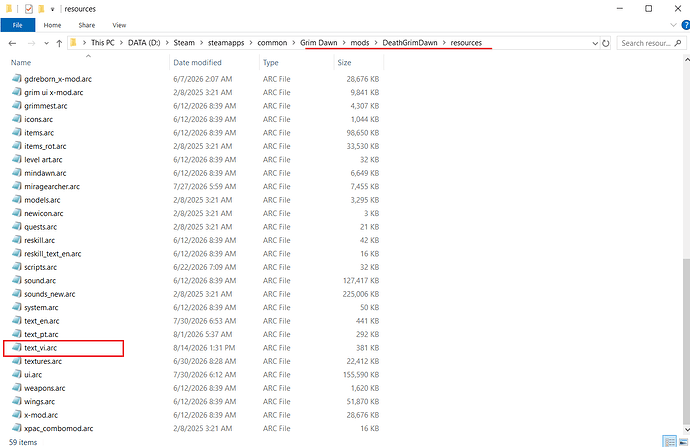Viewport: 690px width, 447px height.
Task: Select the mindawn.arc file icon
Action: 17,172
